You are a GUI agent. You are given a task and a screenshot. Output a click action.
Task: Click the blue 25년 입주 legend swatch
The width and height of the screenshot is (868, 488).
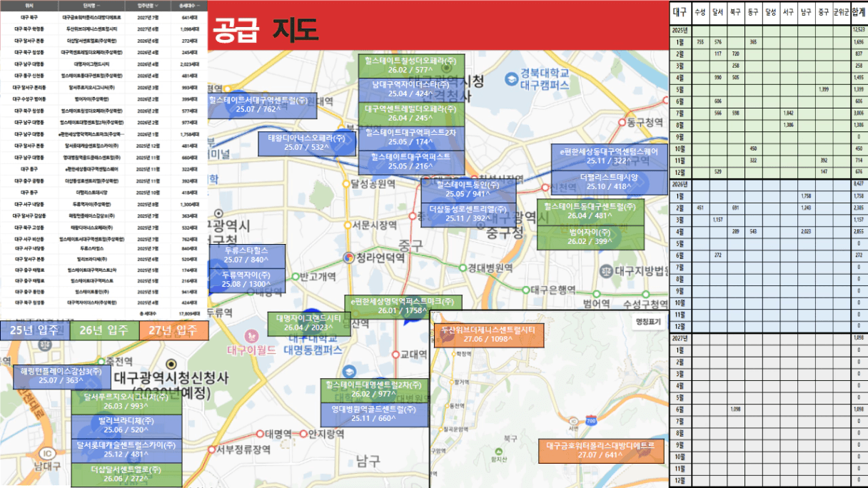tap(35, 330)
